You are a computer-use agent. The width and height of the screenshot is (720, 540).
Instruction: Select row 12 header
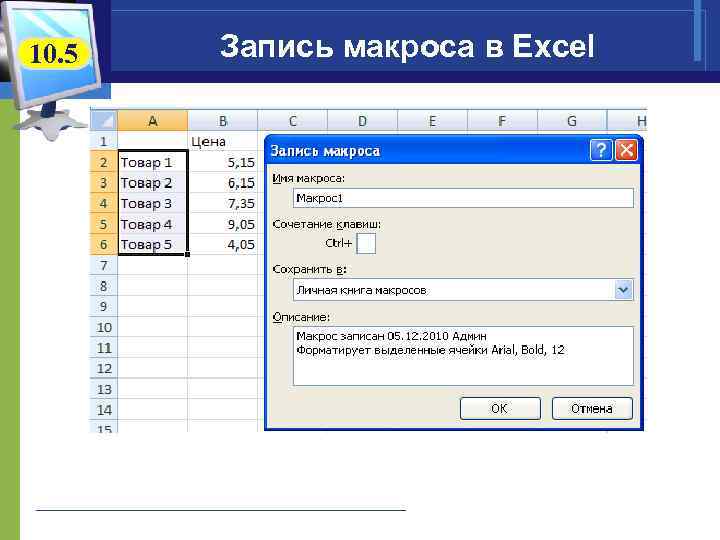(104, 369)
